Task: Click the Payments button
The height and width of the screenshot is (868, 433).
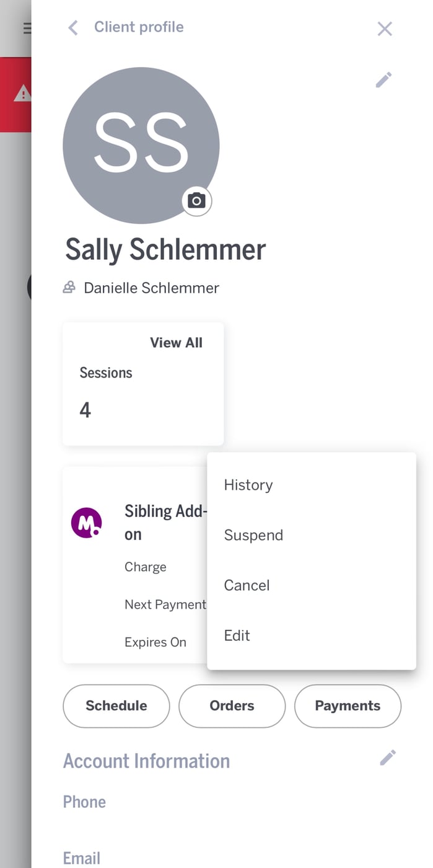Action: pos(348,706)
